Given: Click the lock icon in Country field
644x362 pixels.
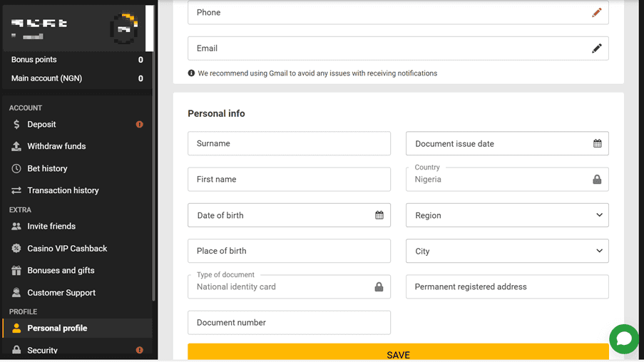Looking at the screenshot, I should (x=597, y=179).
